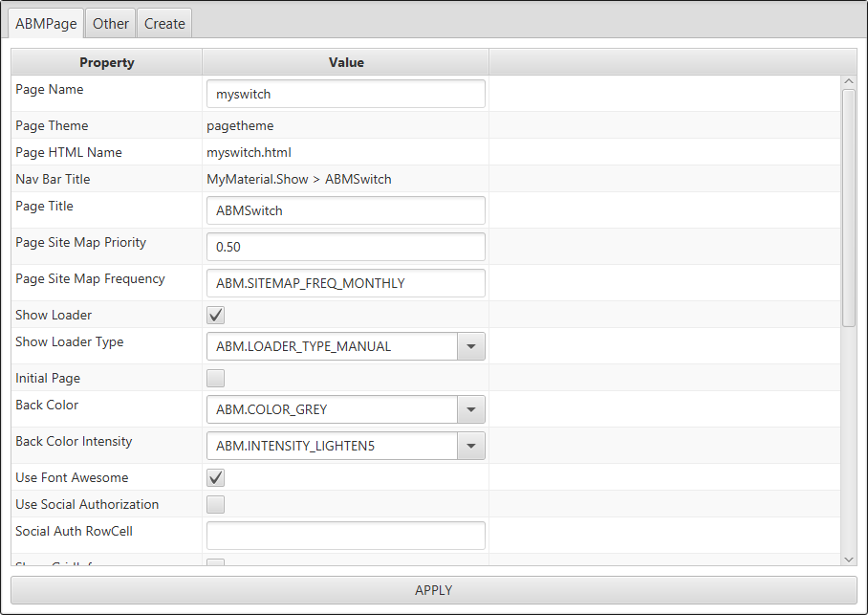Edit the Page Title text field
This screenshot has width=868, height=615.
(345, 210)
